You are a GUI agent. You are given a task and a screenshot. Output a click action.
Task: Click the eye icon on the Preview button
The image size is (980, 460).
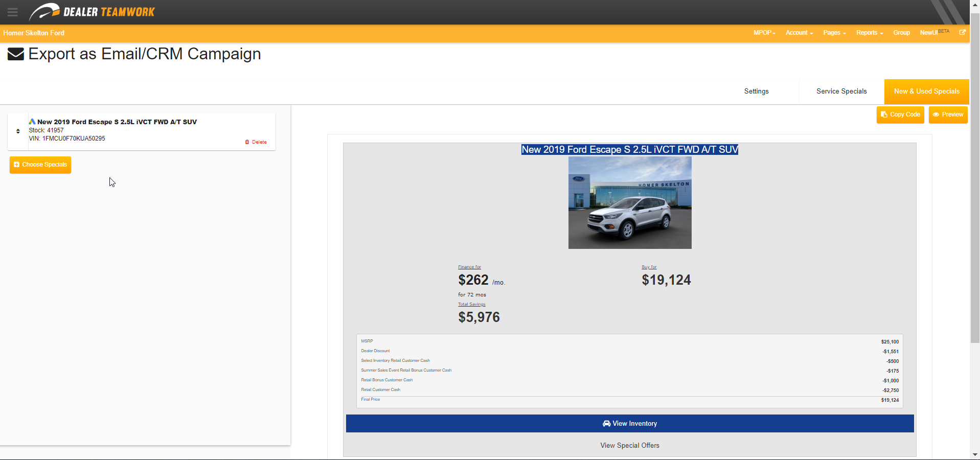click(936, 114)
